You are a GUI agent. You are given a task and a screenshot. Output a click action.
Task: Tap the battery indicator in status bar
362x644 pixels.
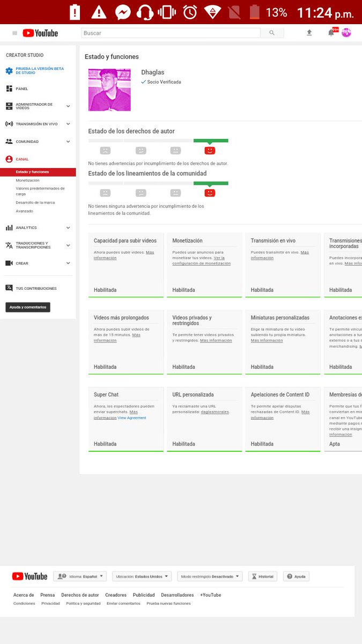[x=255, y=12]
